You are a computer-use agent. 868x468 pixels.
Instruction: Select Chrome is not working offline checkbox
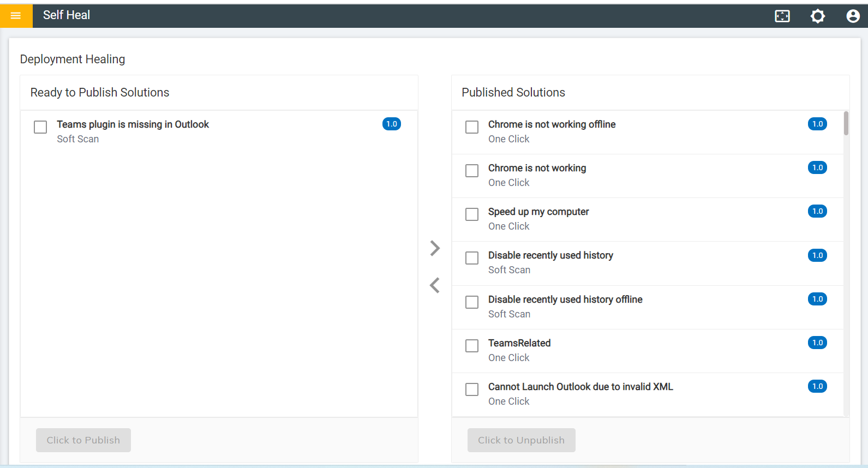(472, 127)
